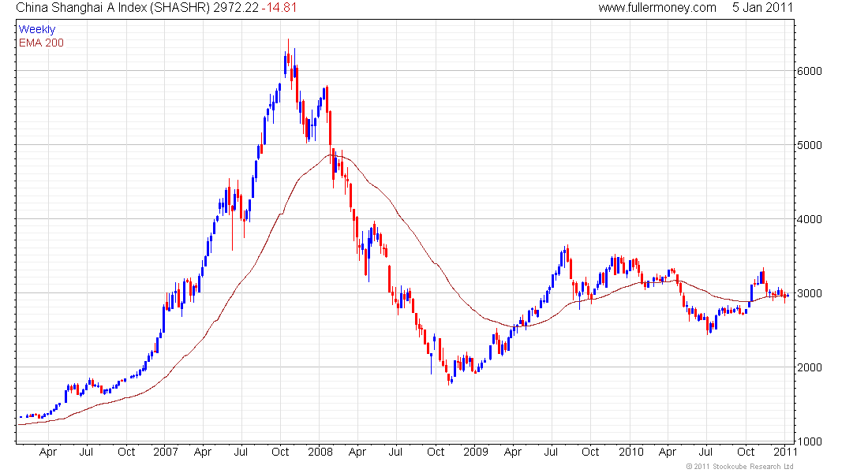The height and width of the screenshot is (473, 868).
Task: Select the 2011 year label on time axis
Action: tap(785, 452)
